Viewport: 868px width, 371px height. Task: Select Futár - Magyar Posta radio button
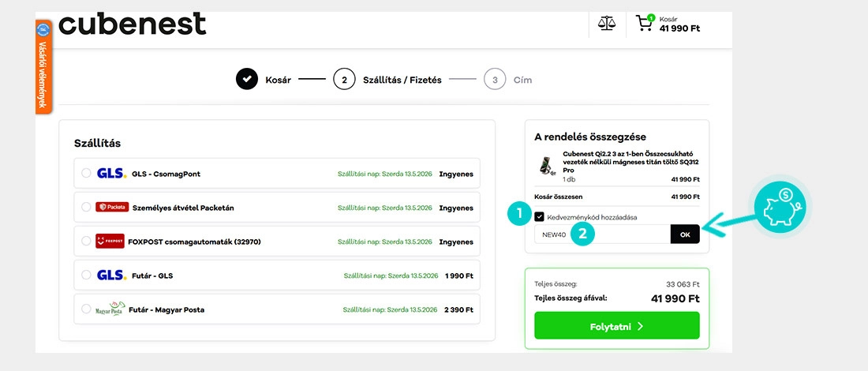[86, 309]
